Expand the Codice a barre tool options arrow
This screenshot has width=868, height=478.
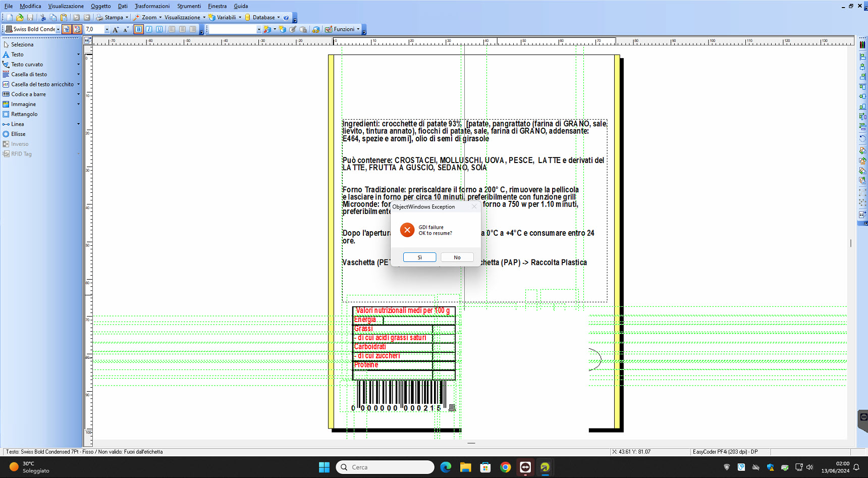[78, 94]
